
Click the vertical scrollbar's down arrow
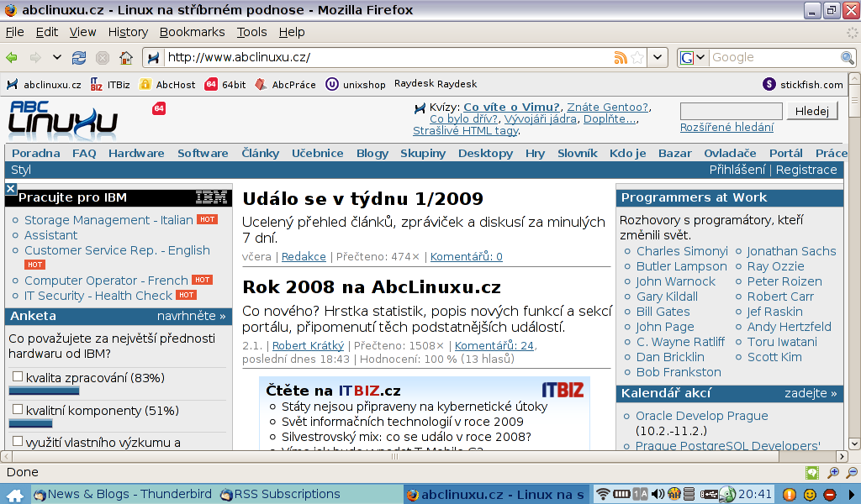tap(854, 444)
